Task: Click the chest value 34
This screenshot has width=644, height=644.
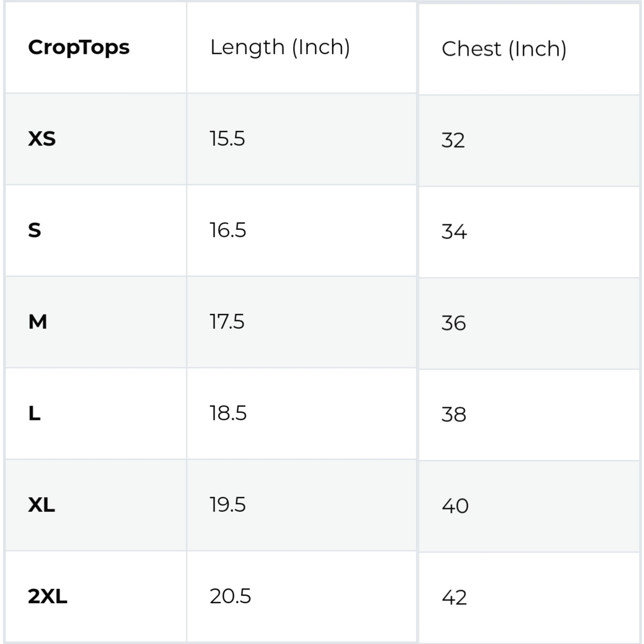Action: [454, 232]
